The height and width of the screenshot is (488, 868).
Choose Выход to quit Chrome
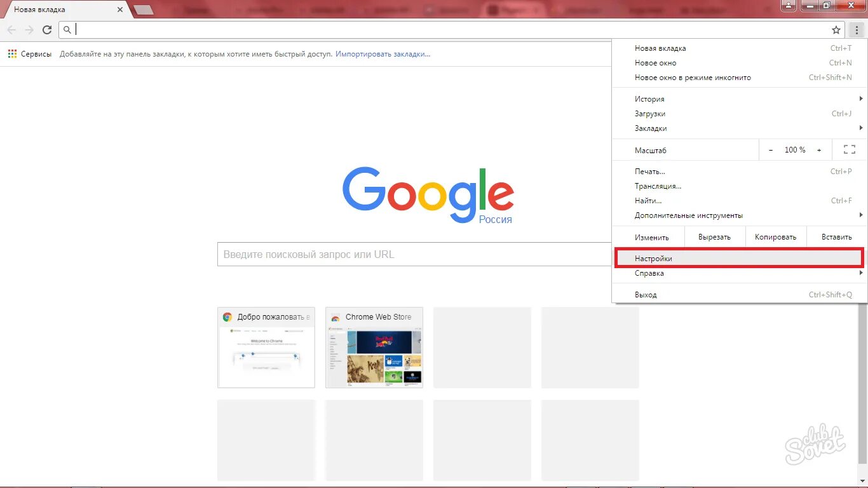[738, 295]
